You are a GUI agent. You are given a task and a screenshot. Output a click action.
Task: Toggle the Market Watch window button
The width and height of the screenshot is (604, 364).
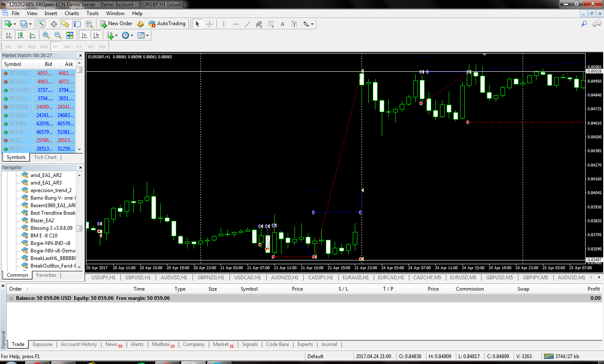coord(42,24)
